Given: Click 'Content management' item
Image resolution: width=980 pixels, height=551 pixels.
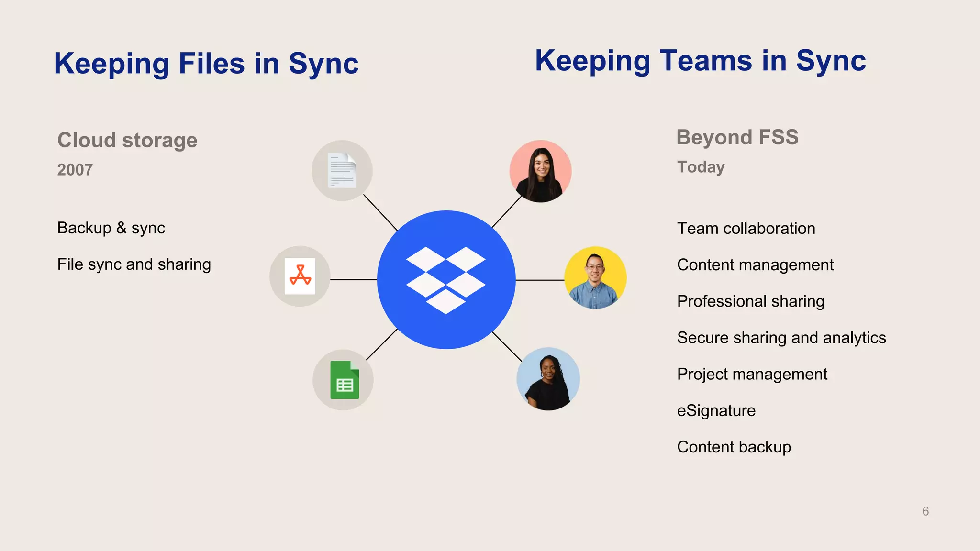Looking at the screenshot, I should [x=755, y=265].
